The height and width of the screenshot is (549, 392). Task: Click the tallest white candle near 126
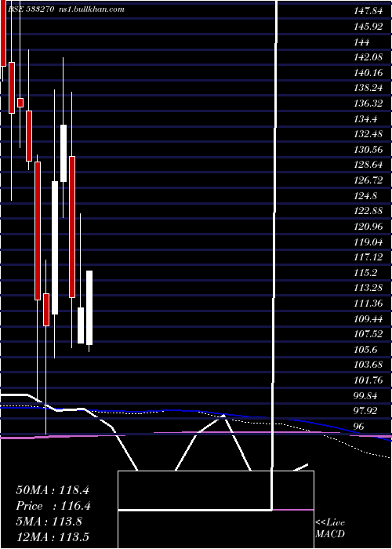tap(55, 248)
